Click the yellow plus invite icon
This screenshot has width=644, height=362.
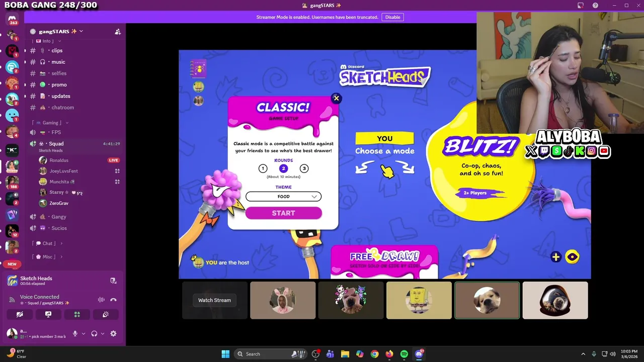555,257
